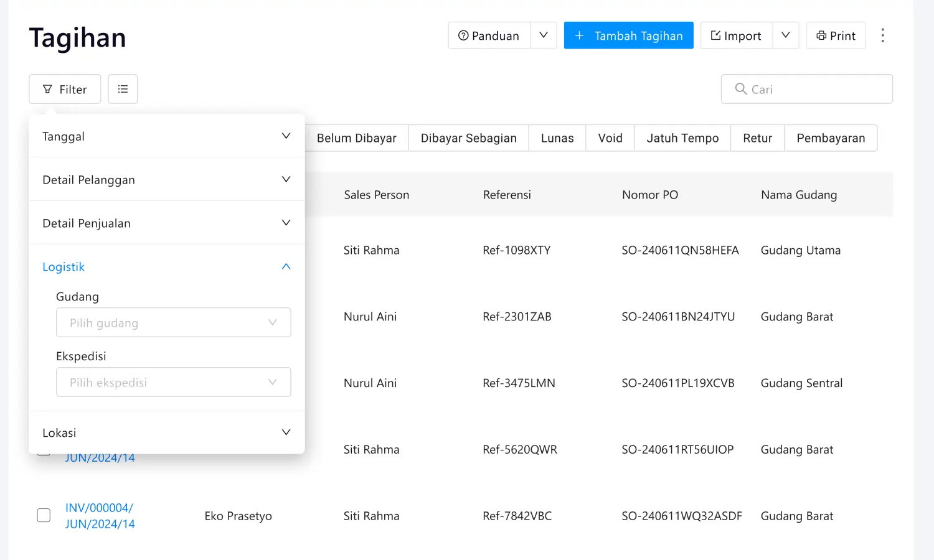Switch to the Lunas tab
Viewport: 934px width, 560px height.
pos(557,138)
